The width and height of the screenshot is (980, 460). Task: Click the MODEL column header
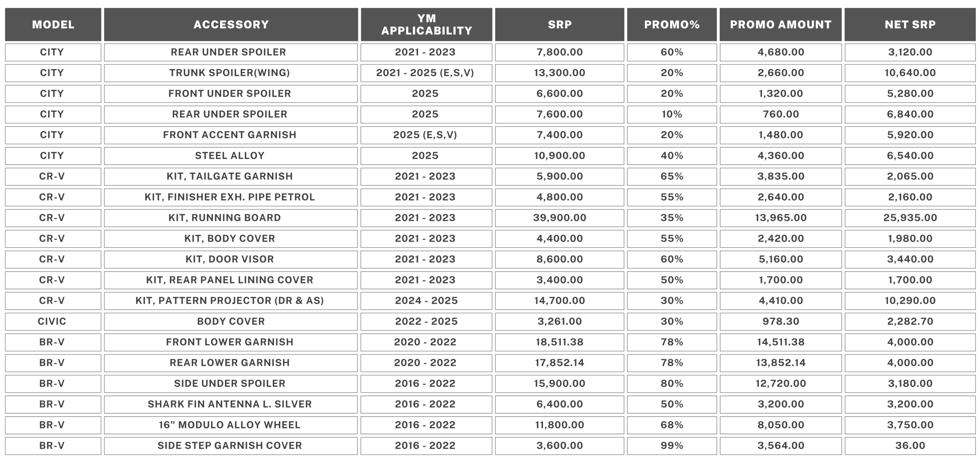(x=53, y=25)
